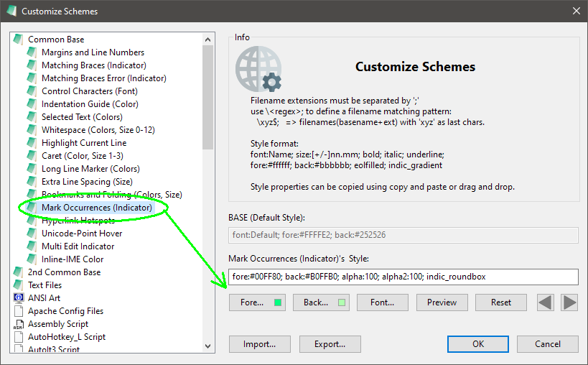Select the Highlight Current Line entry
The height and width of the screenshot is (365, 588).
84,143
